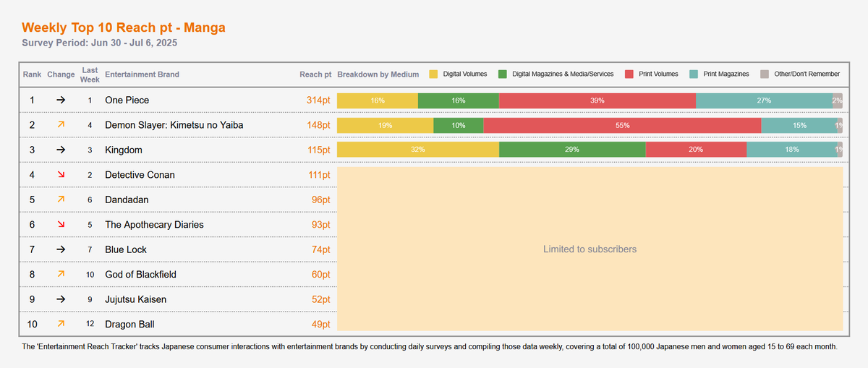Click the 60pt reach value

(321, 275)
